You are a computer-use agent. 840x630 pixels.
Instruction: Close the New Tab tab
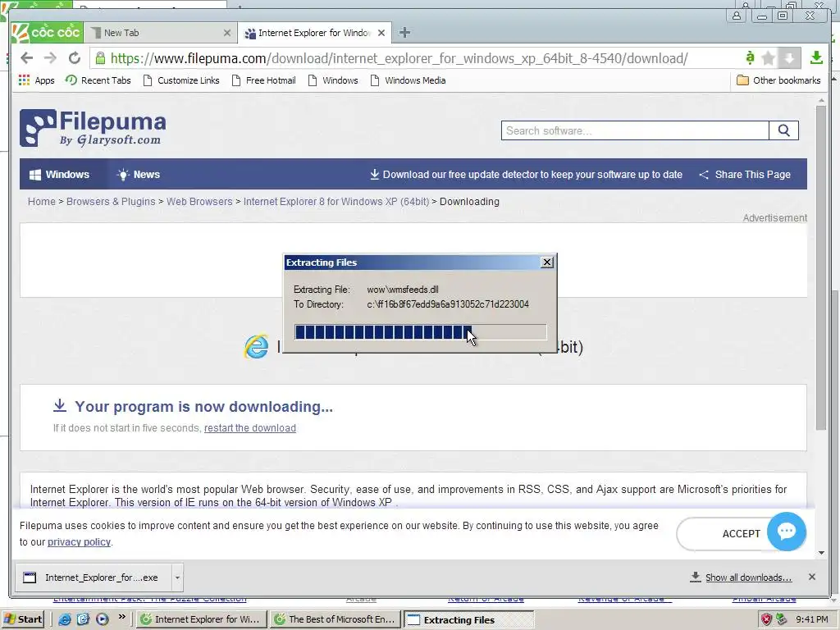coord(227,33)
